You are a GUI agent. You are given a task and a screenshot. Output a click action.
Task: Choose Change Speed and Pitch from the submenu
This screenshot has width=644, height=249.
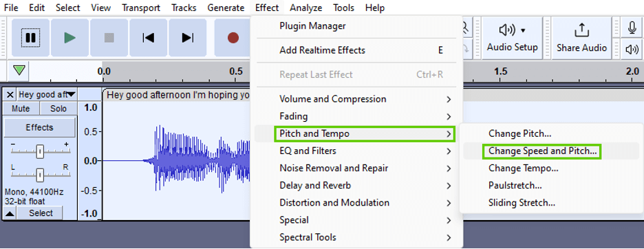[x=542, y=151]
